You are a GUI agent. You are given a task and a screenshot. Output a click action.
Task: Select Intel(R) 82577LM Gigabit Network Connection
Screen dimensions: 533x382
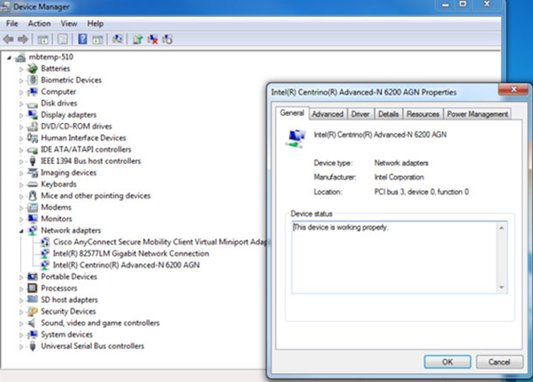131,253
